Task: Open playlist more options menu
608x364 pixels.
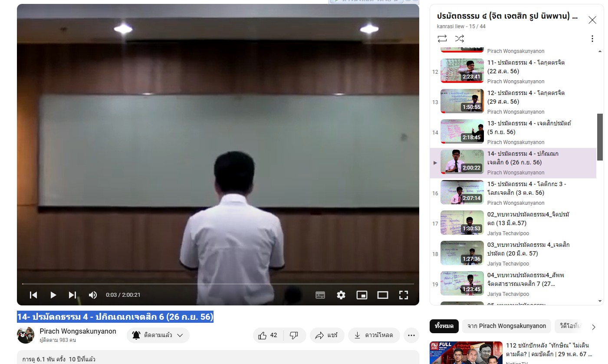Action: coord(592,39)
